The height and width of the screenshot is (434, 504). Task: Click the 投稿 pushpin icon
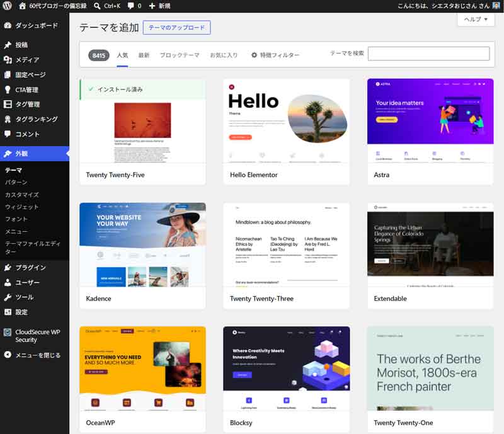click(8, 45)
